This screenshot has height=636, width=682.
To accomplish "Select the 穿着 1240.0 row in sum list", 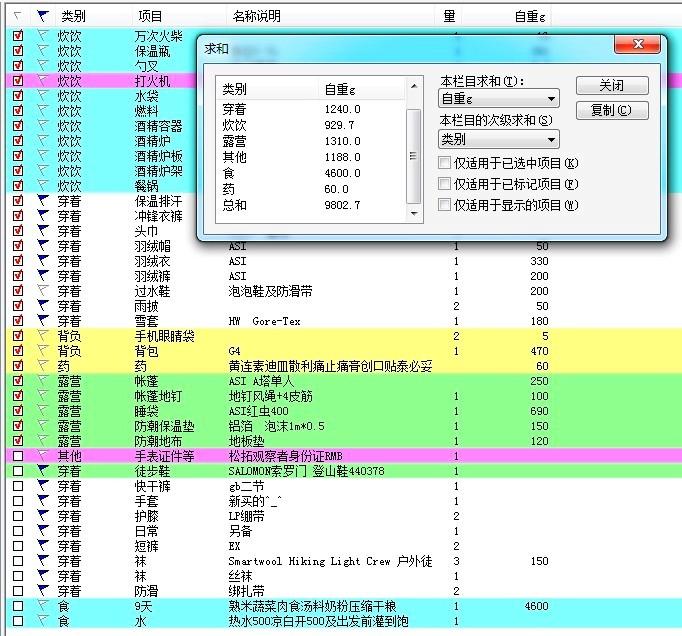I will (x=311, y=109).
